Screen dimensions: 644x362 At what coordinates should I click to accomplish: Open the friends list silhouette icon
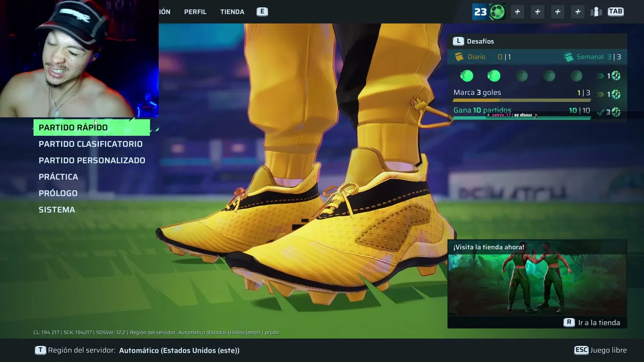(596, 12)
